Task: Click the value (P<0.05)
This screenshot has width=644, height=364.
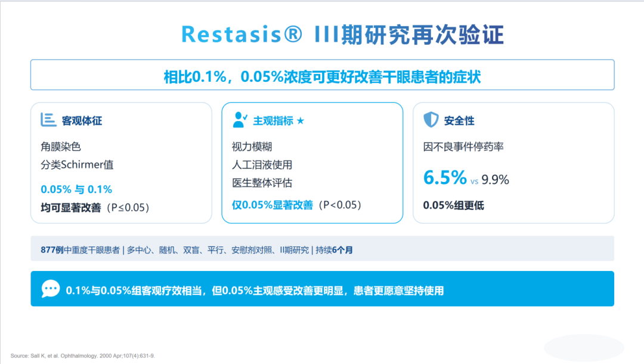Action: pos(340,205)
